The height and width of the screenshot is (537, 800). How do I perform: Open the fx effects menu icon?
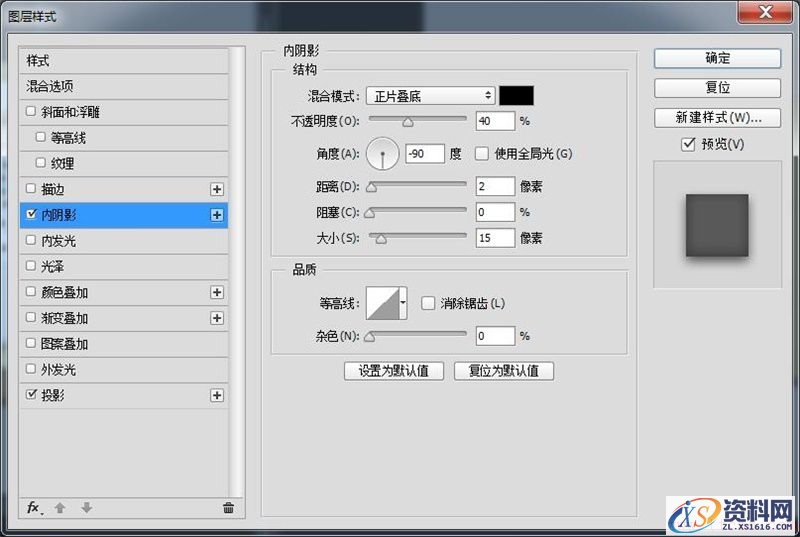(34, 507)
